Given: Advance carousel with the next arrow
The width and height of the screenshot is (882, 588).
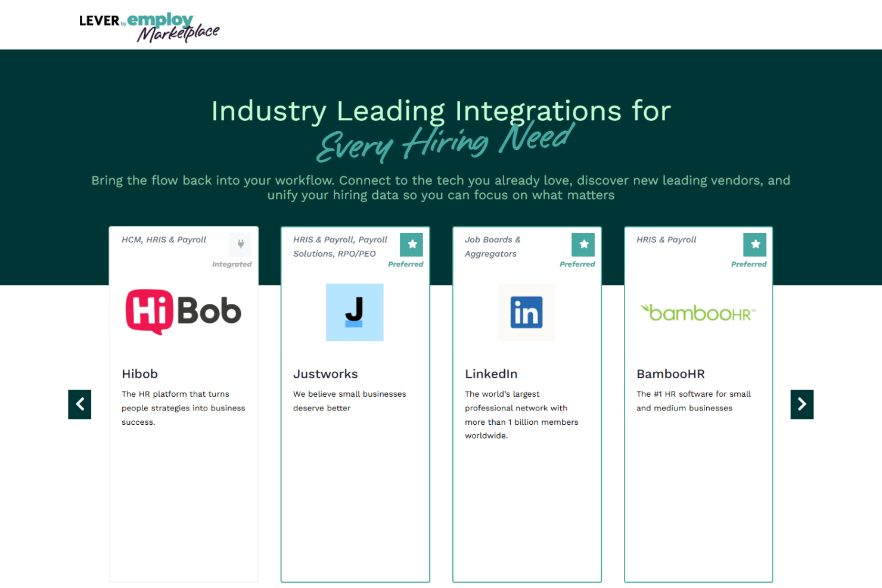Looking at the screenshot, I should coord(802,405).
